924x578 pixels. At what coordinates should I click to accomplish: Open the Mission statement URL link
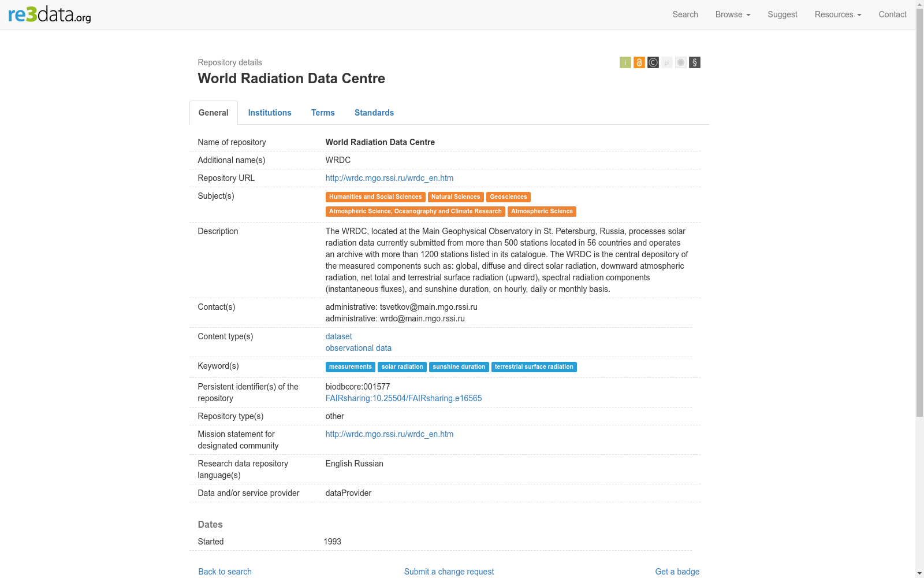[389, 434]
